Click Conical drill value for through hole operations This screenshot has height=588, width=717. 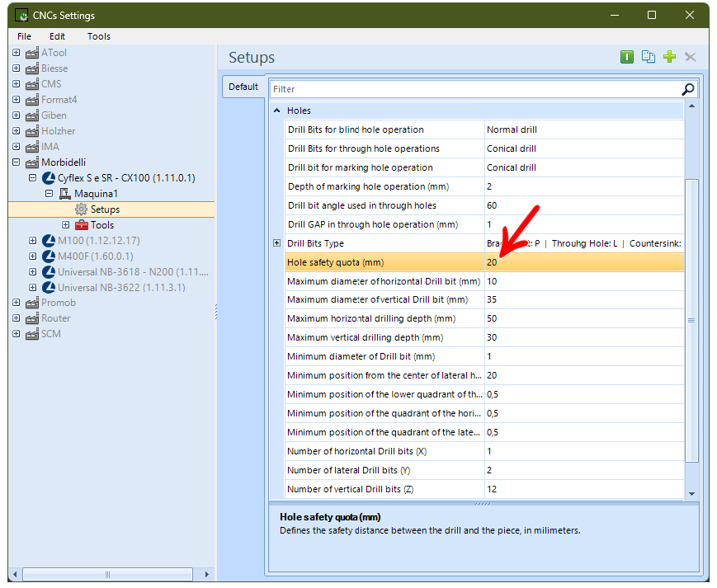(x=584, y=148)
